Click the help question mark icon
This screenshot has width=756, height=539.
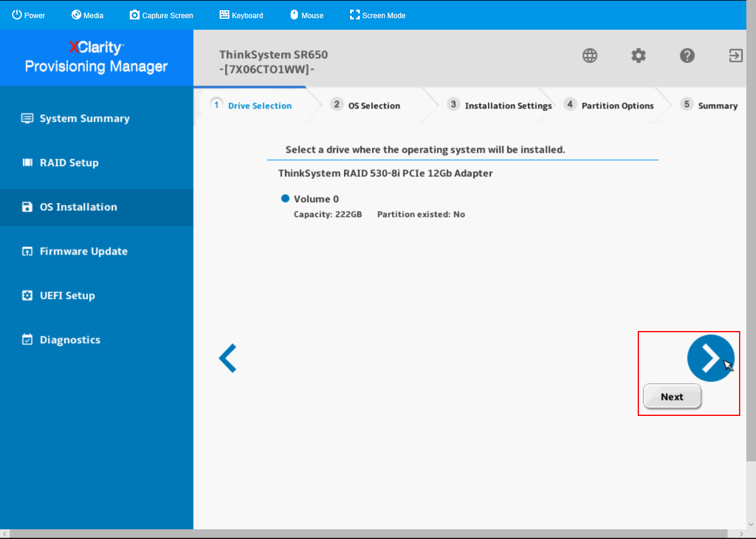[687, 56]
